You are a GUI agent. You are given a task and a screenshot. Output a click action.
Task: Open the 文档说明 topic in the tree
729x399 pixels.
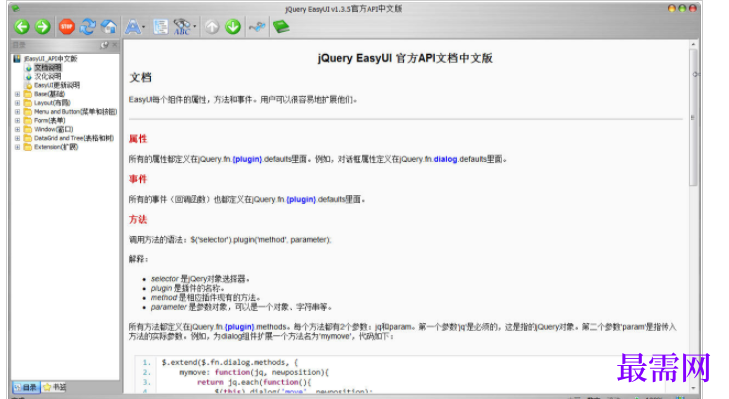pyautogui.click(x=47, y=67)
